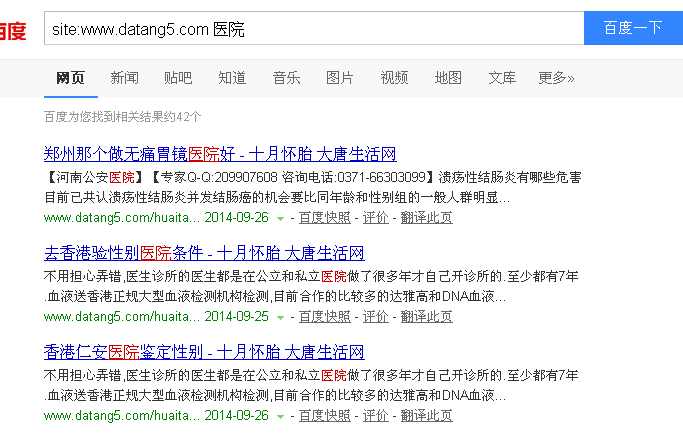Open 百度快照 for the 郑州无痛胃镜 result
Viewport: 683px width, 439px height.
pos(325,217)
